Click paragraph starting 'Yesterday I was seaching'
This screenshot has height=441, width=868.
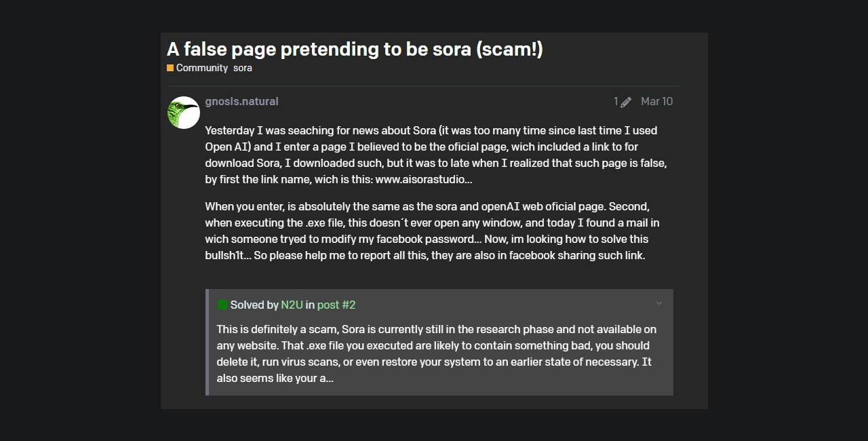[x=436, y=155]
